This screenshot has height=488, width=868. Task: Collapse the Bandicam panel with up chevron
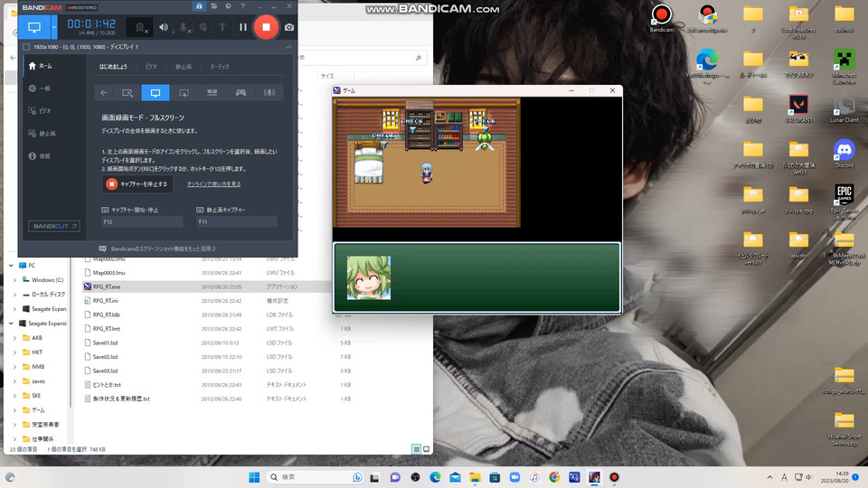tap(289, 47)
